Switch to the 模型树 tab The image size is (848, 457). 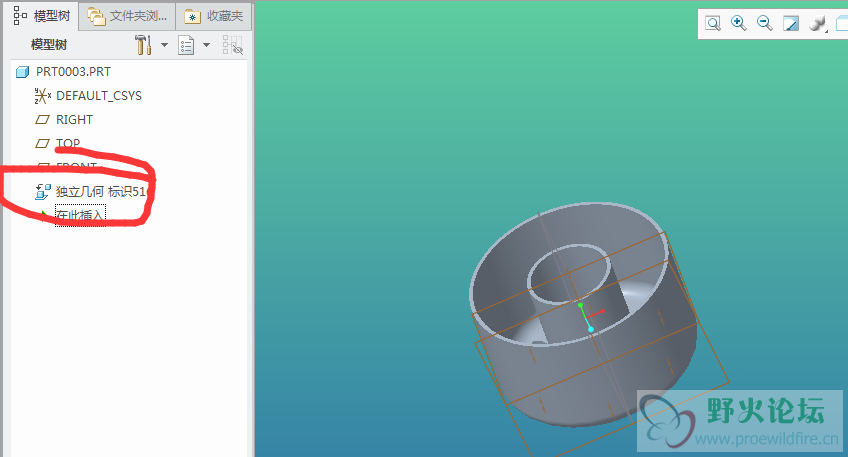click(x=42, y=16)
